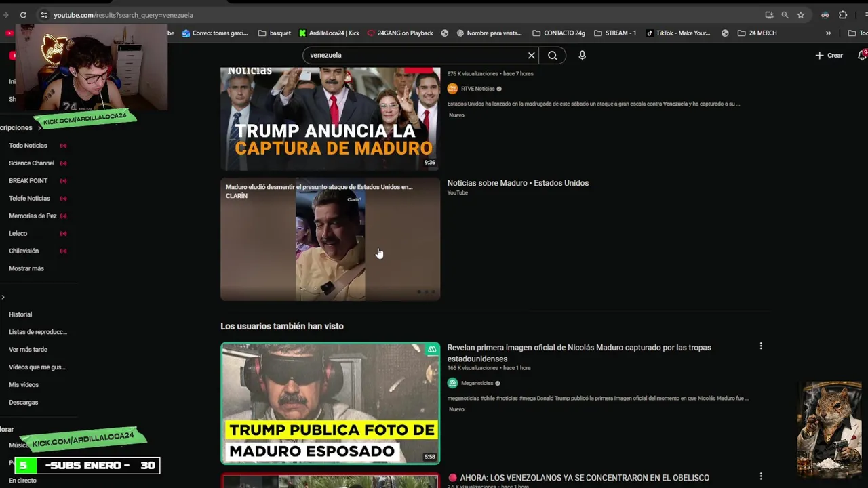The image size is (868, 488).
Task: Open the Meganoticias channel name link
Action: pyautogui.click(x=477, y=383)
